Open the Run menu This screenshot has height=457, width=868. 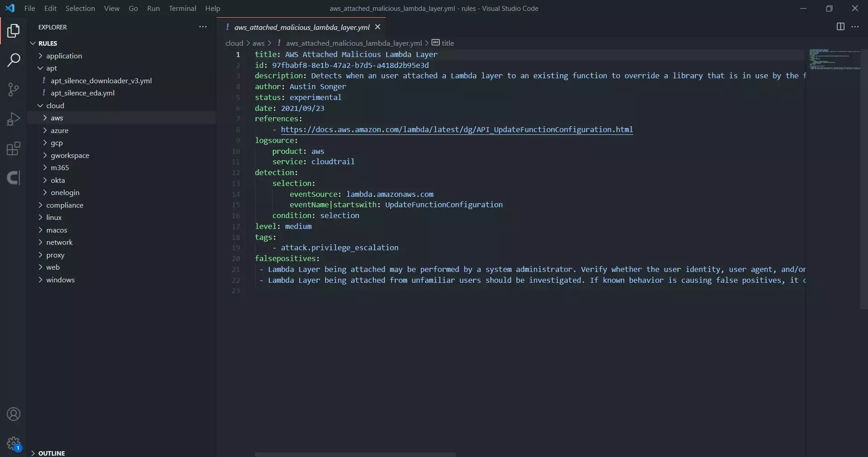[x=153, y=8]
